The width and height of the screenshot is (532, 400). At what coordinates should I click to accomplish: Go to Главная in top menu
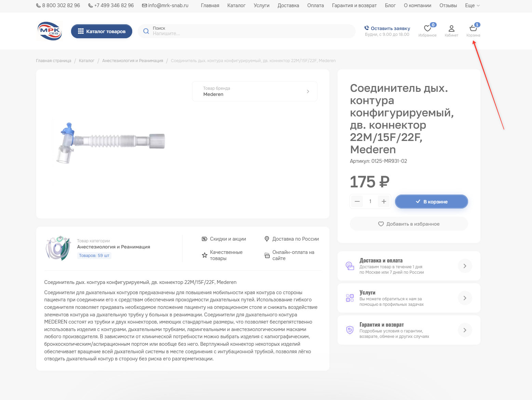click(210, 5)
